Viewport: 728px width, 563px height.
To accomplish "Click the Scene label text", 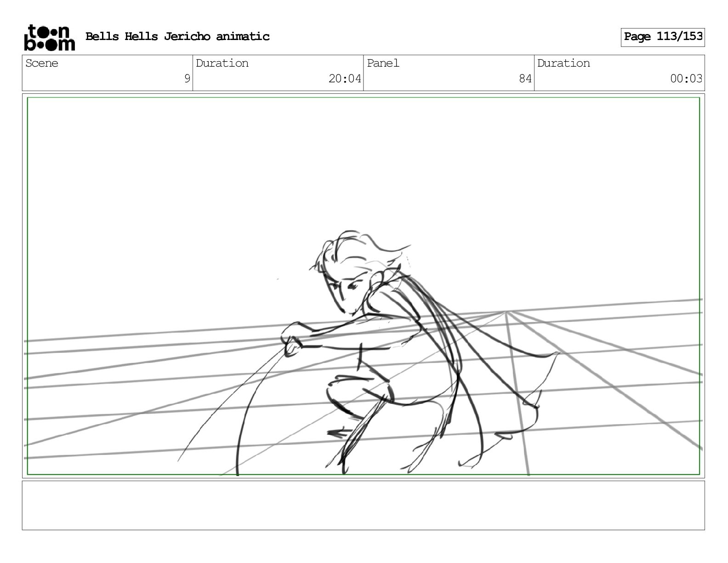I will click(x=42, y=63).
